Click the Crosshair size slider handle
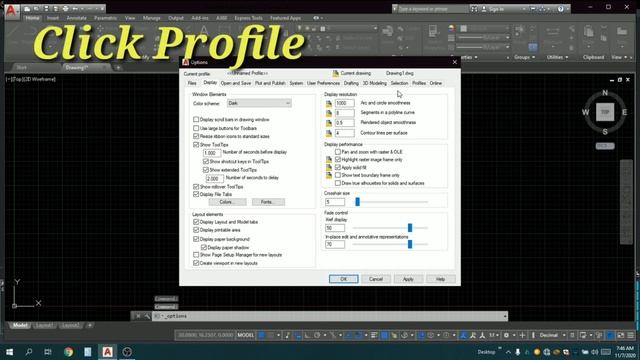Screen dimensions: 640x360 tap(358, 202)
